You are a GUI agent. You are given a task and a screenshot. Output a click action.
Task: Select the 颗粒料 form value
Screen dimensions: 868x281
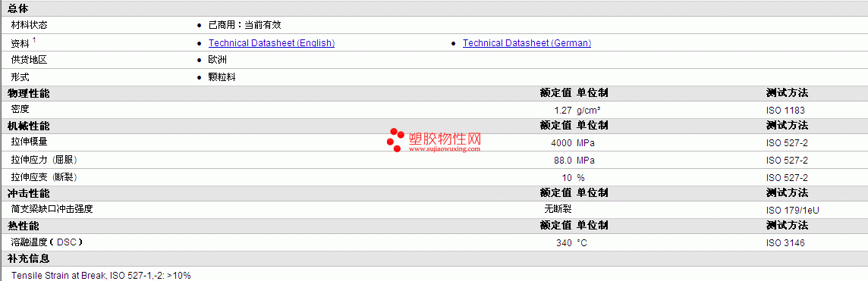[x=222, y=77]
